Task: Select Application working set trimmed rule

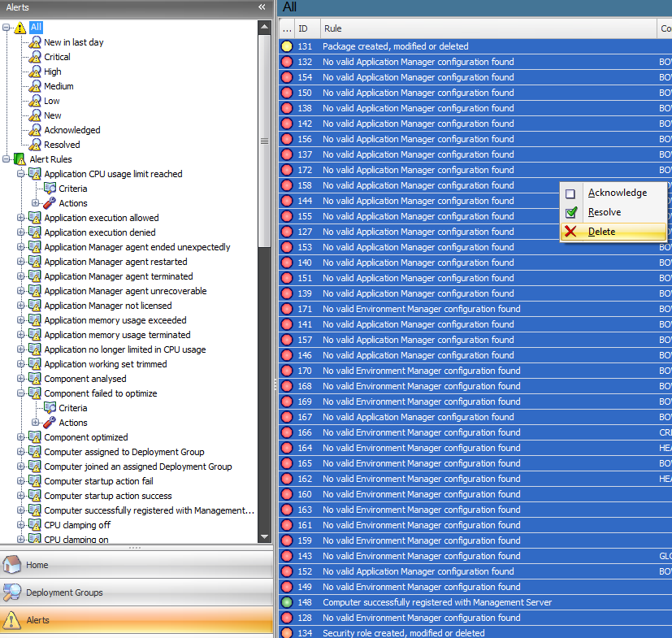Action: pyautogui.click(x=106, y=364)
